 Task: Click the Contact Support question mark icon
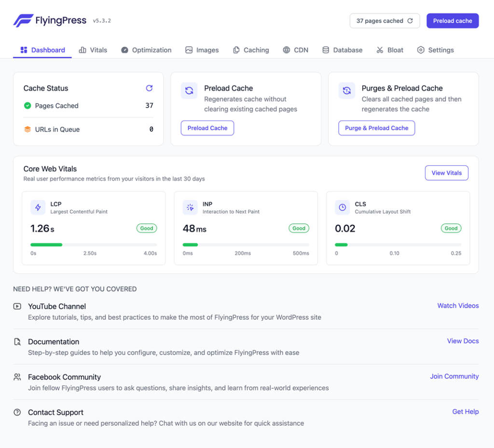[x=17, y=412]
